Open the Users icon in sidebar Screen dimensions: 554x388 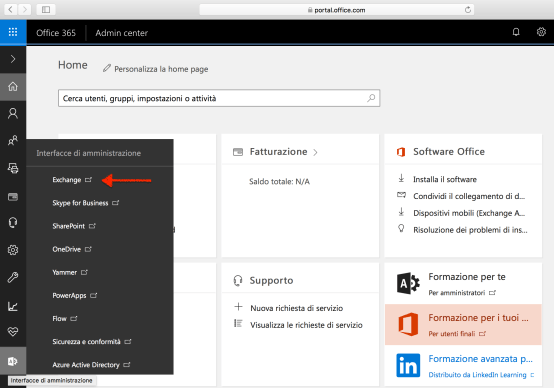(13, 113)
